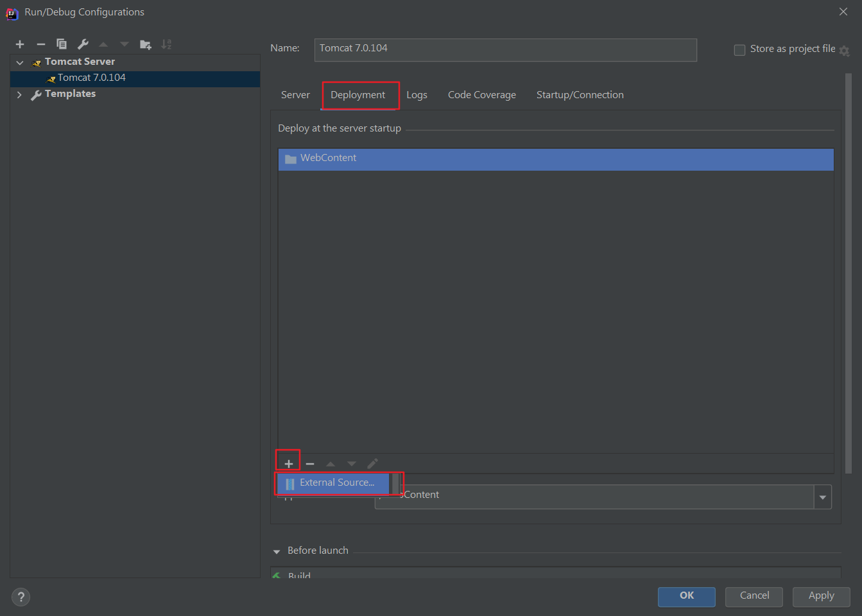
Task: Remove the selected configuration from the left toolbar
Action: coord(41,44)
